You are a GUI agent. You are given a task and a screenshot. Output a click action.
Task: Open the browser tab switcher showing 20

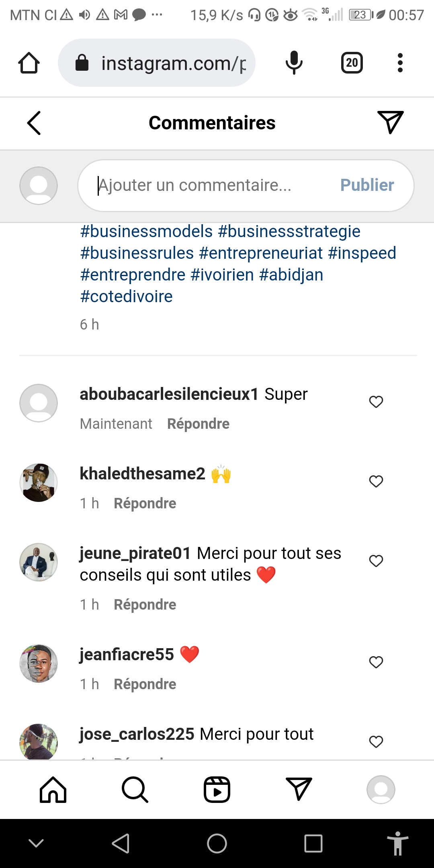[x=352, y=63]
